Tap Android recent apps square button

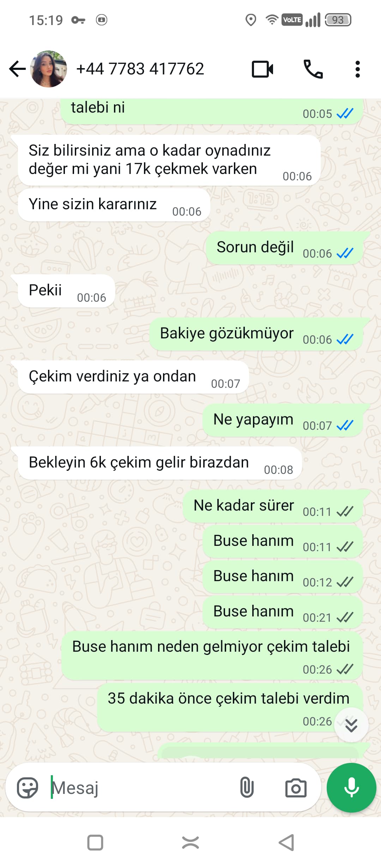click(95, 843)
